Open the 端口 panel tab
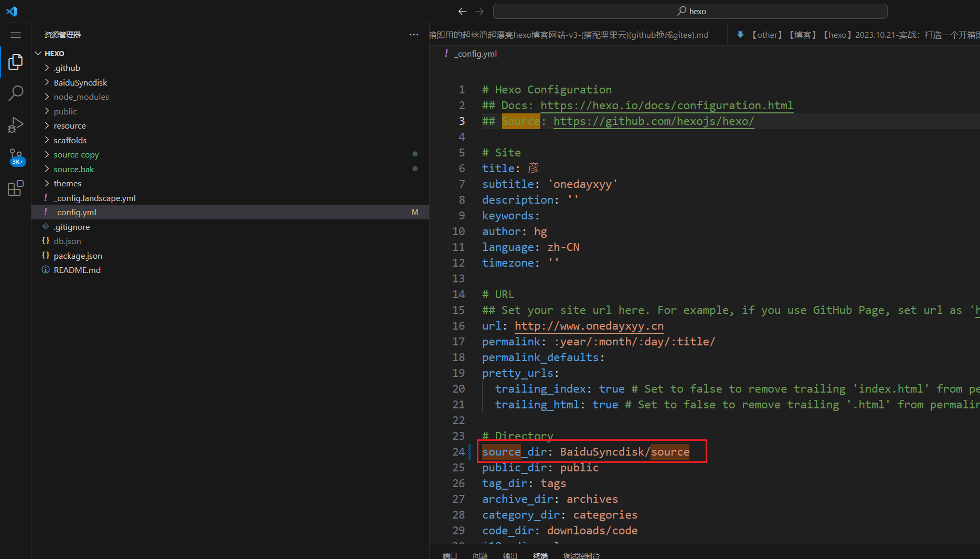Screen dimensions: 980x559 (450, 555)
